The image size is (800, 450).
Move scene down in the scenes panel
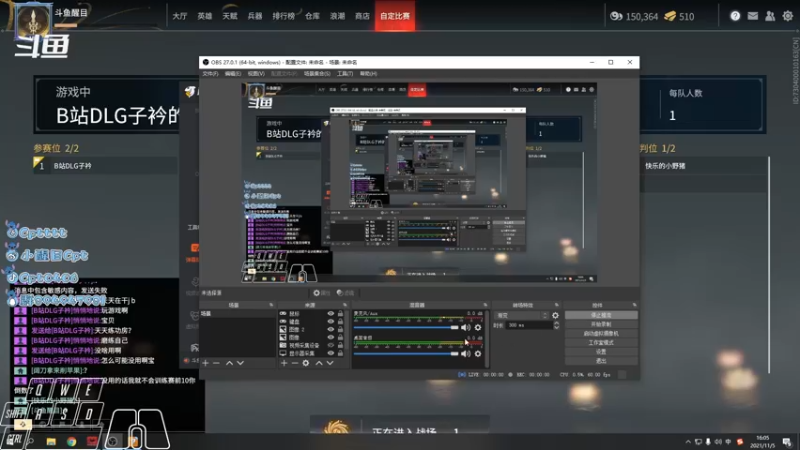tap(240, 363)
